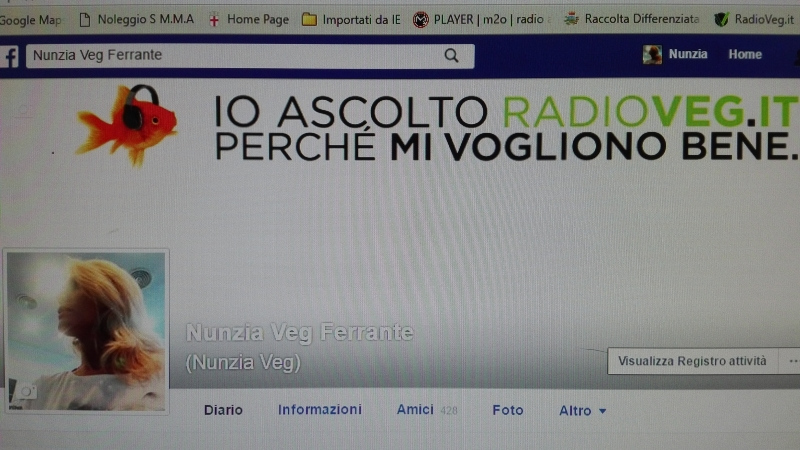
Task: Click the Home Page bookmark favicon
Action: pyautogui.click(x=214, y=20)
